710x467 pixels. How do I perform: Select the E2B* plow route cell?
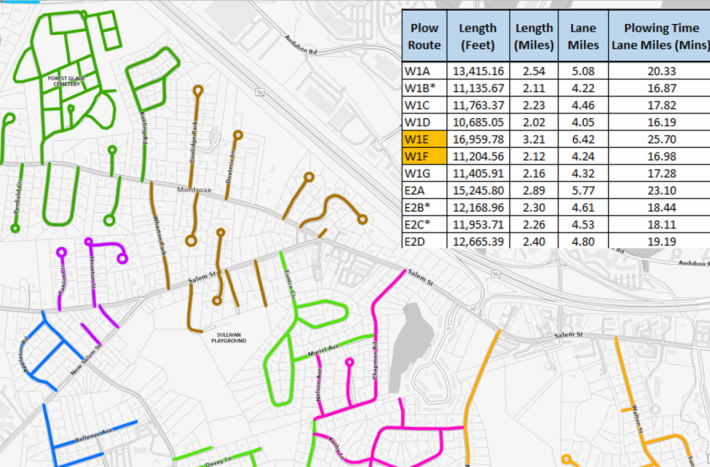coord(424,207)
